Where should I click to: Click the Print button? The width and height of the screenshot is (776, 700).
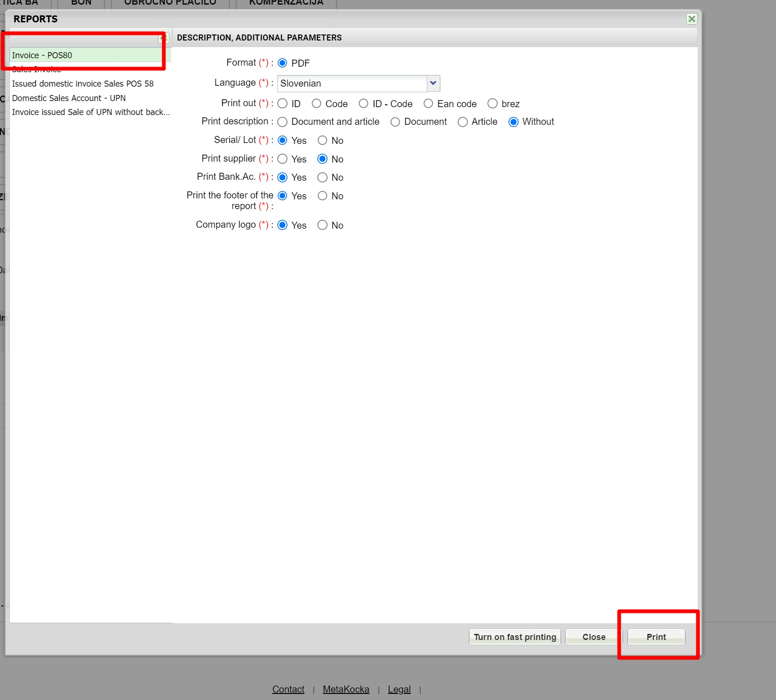pyautogui.click(x=656, y=637)
